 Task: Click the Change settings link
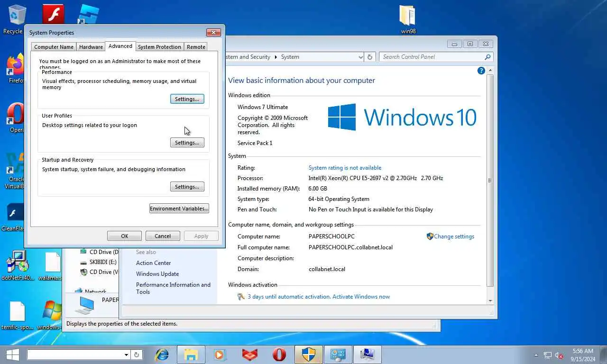(x=453, y=237)
